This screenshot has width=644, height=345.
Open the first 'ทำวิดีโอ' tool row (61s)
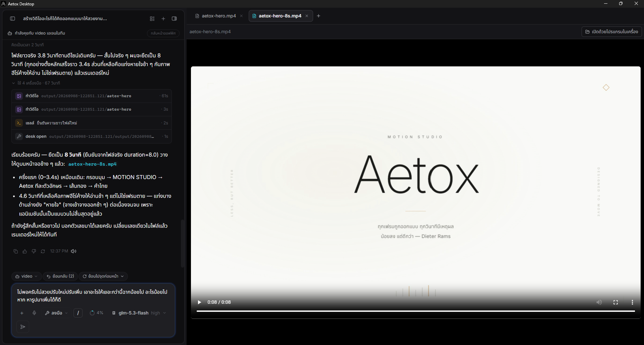[92, 96]
